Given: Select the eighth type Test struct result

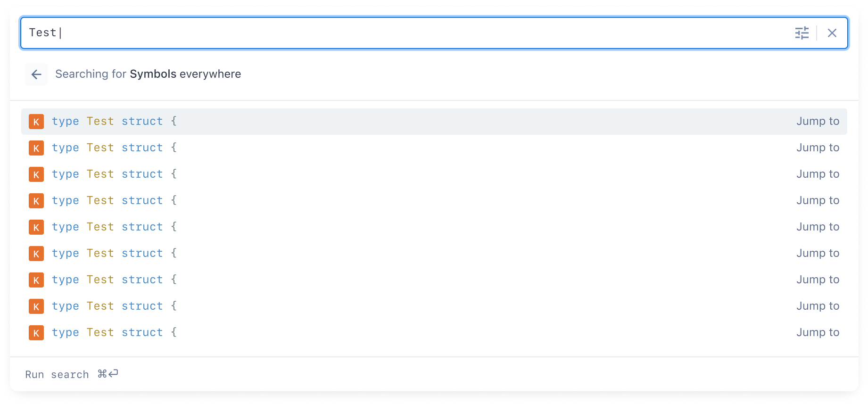Looking at the screenshot, I should [434, 306].
